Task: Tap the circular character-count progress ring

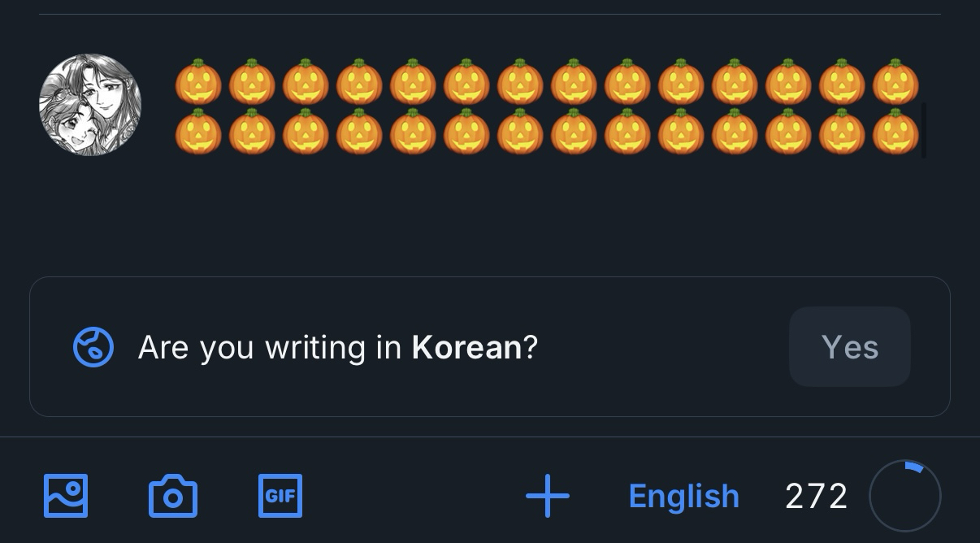Action: coord(904,496)
